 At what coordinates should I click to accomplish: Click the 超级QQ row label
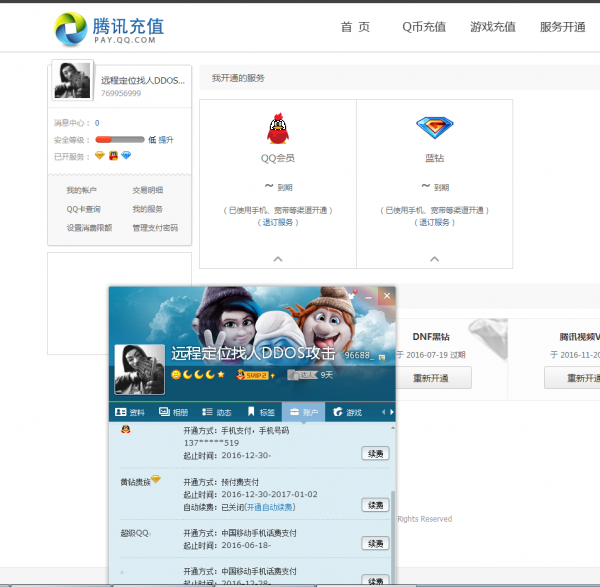[x=135, y=533]
